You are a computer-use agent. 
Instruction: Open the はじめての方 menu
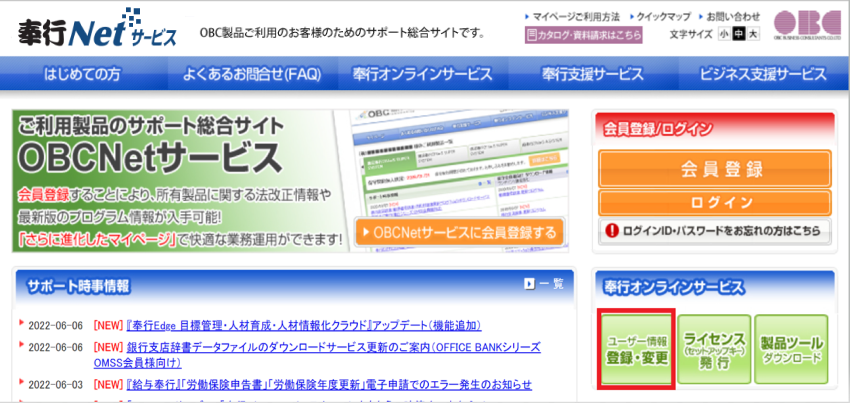coord(84,74)
